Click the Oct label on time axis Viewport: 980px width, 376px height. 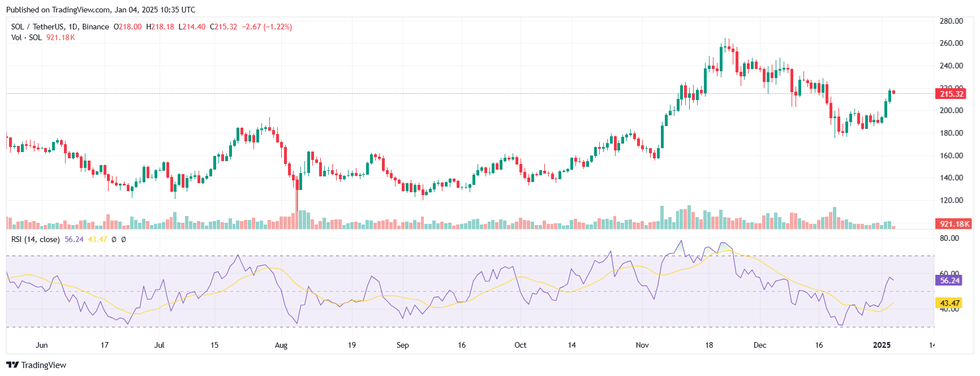pos(521,345)
